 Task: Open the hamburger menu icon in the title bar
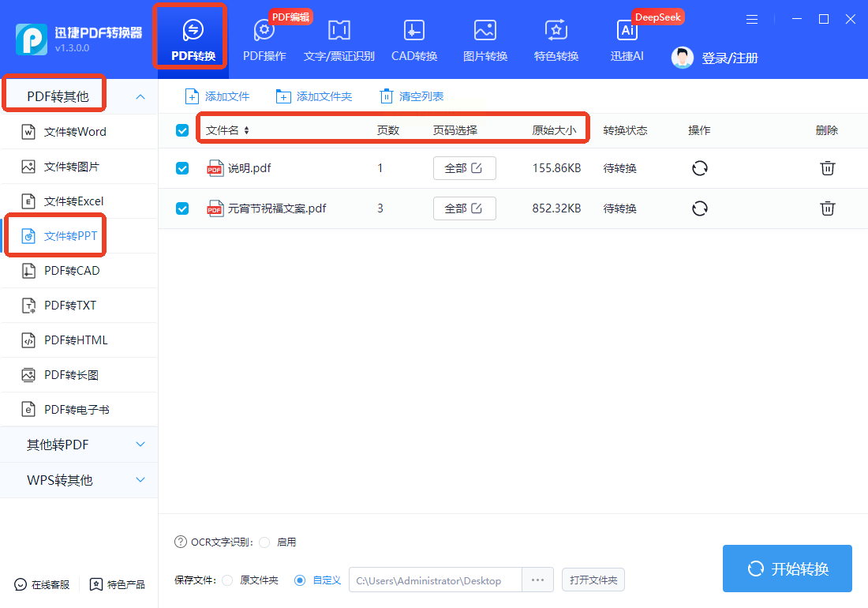[x=752, y=20]
